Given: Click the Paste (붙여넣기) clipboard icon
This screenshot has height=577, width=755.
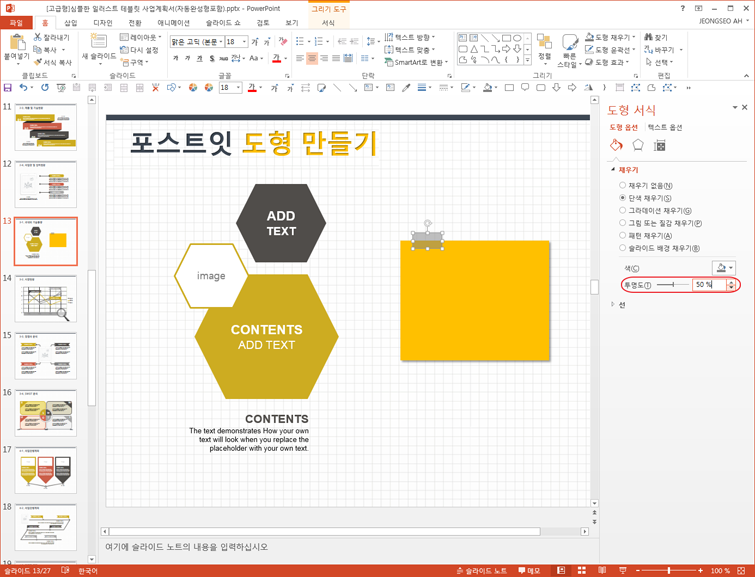Looking at the screenshot, I should (x=16, y=42).
